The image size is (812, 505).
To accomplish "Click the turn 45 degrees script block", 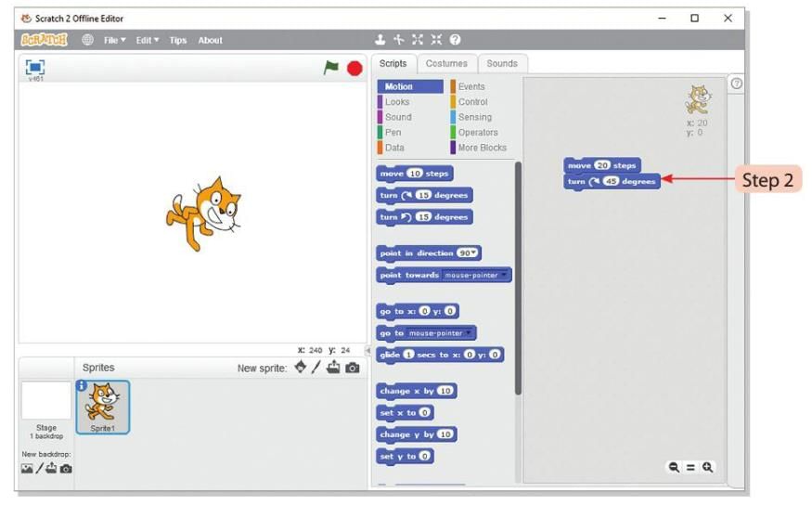I will point(612,181).
